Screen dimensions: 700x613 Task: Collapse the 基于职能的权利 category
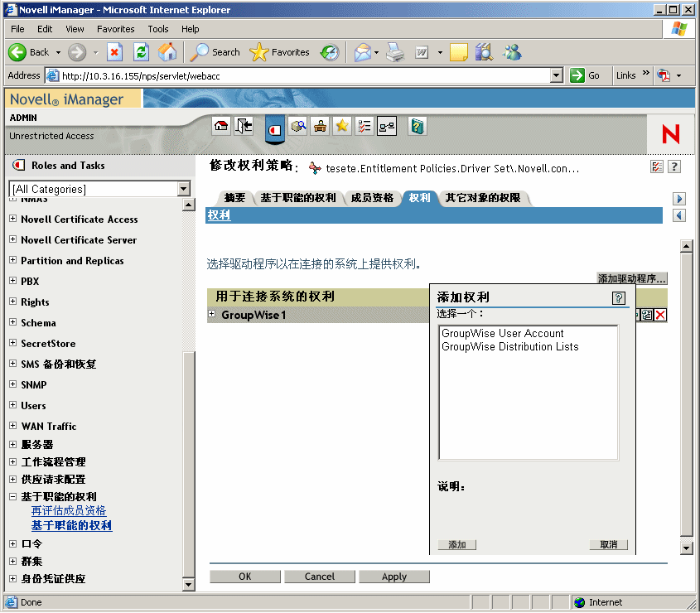coord(13,496)
